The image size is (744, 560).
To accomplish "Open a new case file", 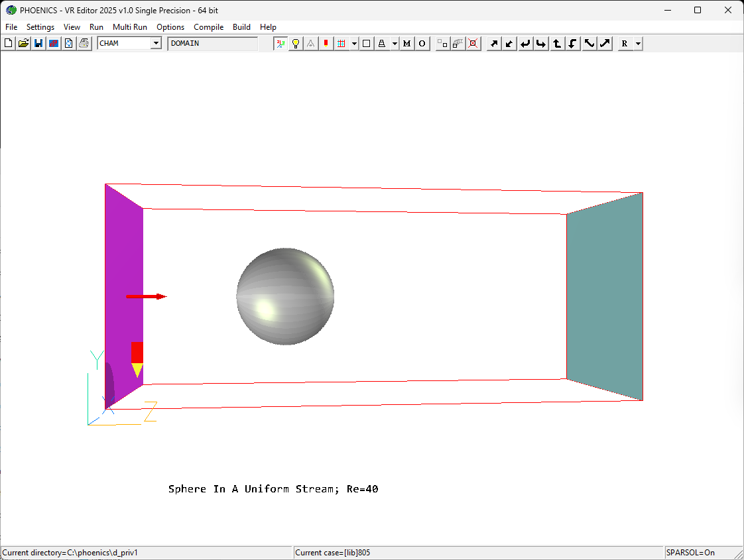I will (8, 43).
